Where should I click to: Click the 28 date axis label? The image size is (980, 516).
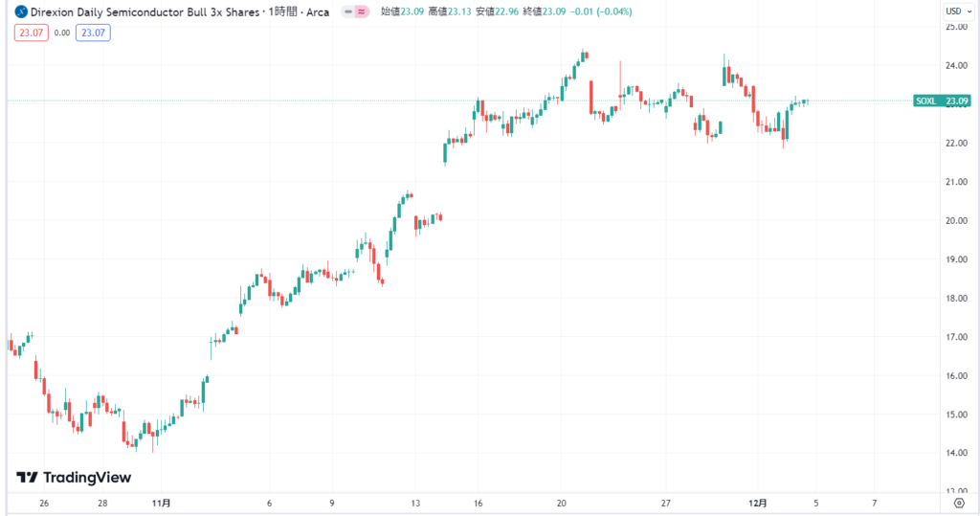click(x=102, y=503)
